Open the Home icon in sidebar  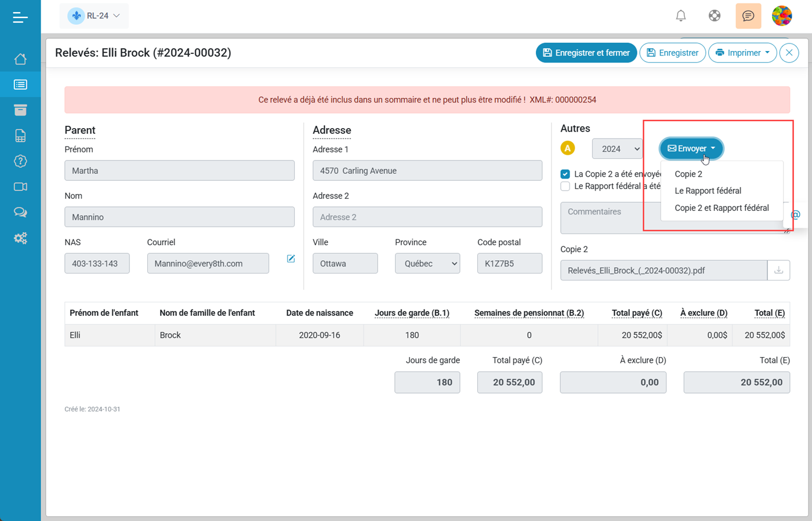(x=20, y=59)
